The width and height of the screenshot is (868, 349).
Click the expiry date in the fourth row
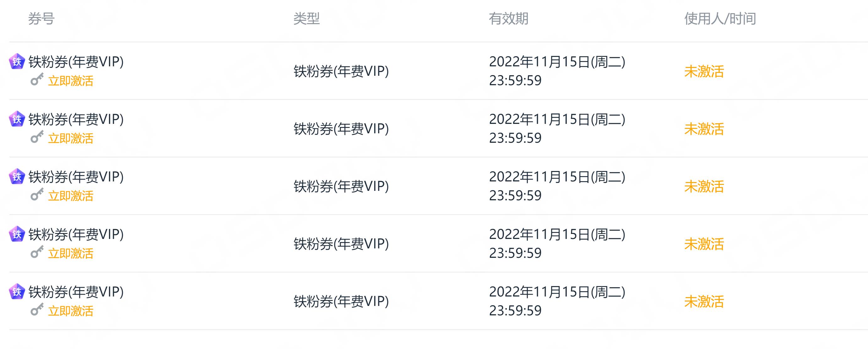[x=557, y=243]
